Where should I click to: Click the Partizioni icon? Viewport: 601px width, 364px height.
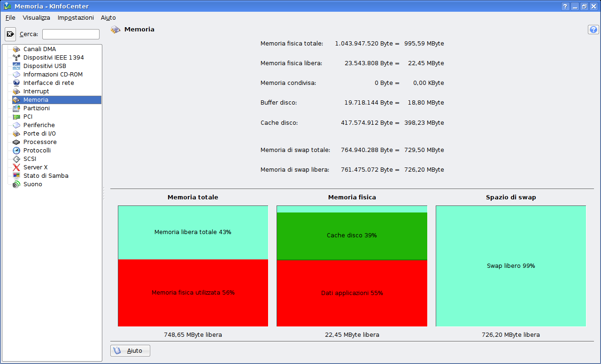pyautogui.click(x=16, y=108)
